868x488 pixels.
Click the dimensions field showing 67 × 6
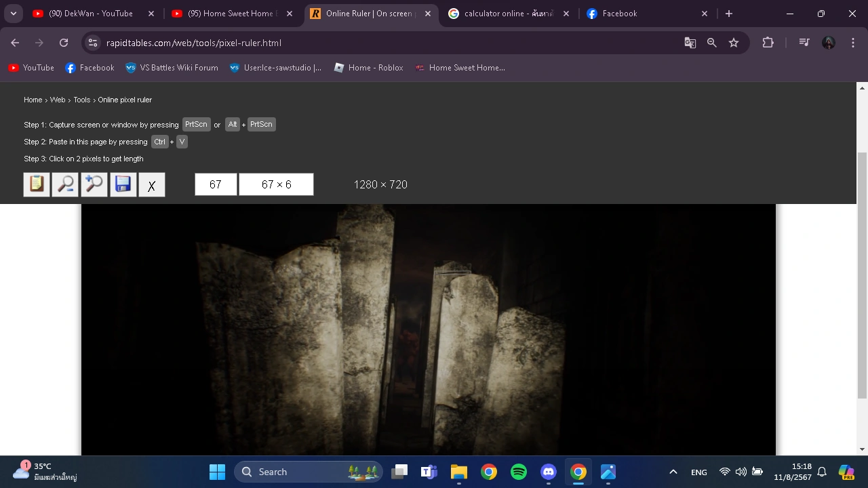pyautogui.click(x=276, y=184)
